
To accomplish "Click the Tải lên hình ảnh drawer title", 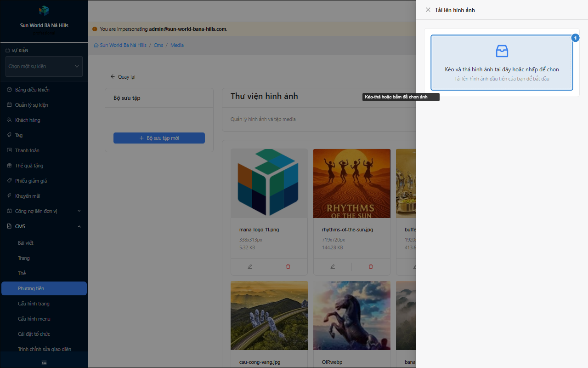I will click(455, 10).
